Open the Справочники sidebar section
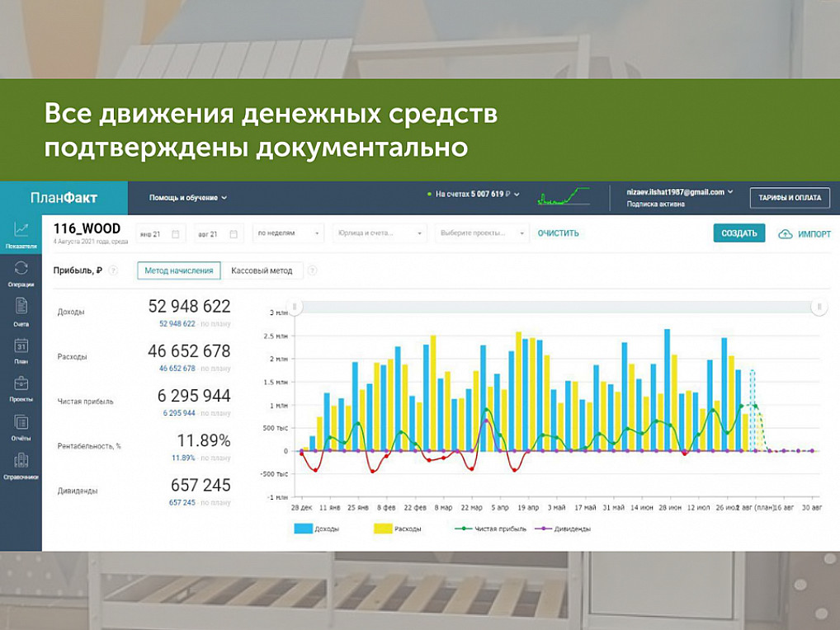The width and height of the screenshot is (840, 630). [x=21, y=466]
